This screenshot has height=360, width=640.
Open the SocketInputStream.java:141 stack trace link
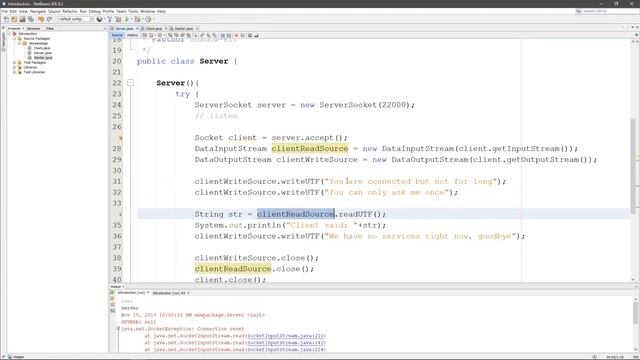coord(286,343)
